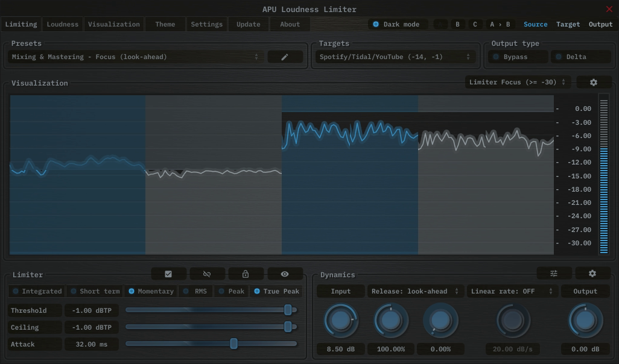Open the About tab
The width and height of the screenshot is (619, 364).
click(x=289, y=24)
